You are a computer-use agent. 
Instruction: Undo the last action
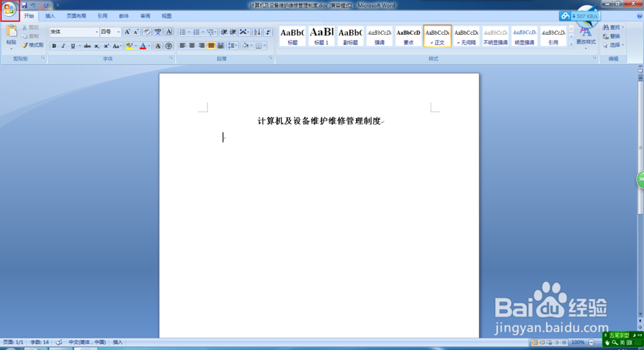[x=33, y=5]
